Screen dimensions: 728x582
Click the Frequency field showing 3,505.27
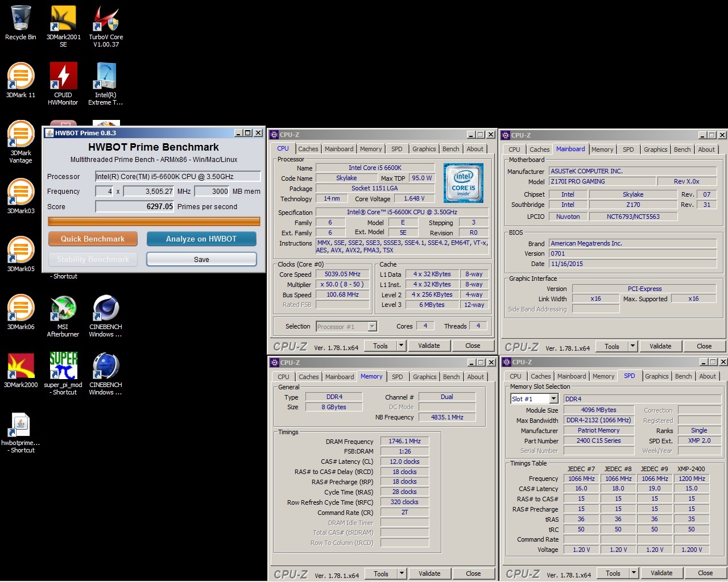(149, 191)
